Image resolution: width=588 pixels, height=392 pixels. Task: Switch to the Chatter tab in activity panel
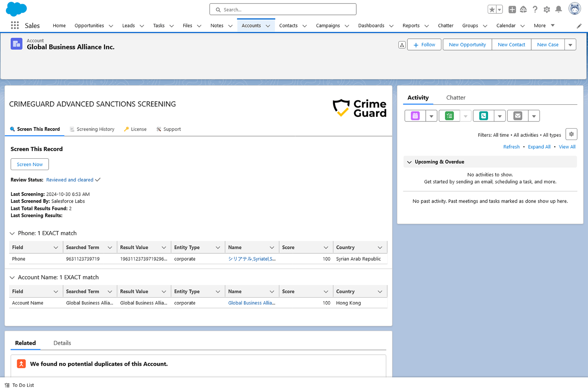[x=456, y=98]
